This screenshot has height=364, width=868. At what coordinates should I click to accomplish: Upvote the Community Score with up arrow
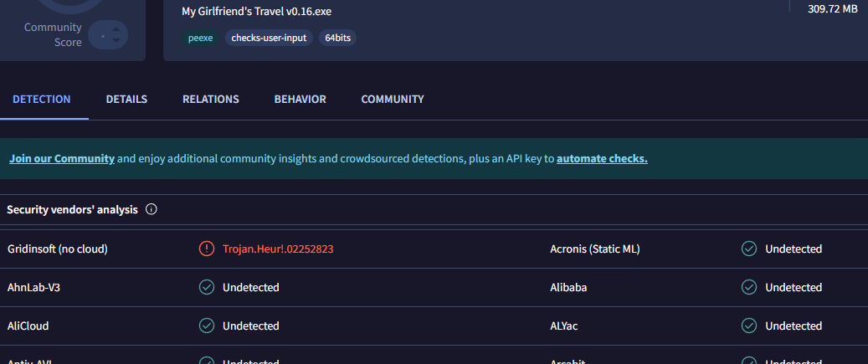(x=116, y=29)
